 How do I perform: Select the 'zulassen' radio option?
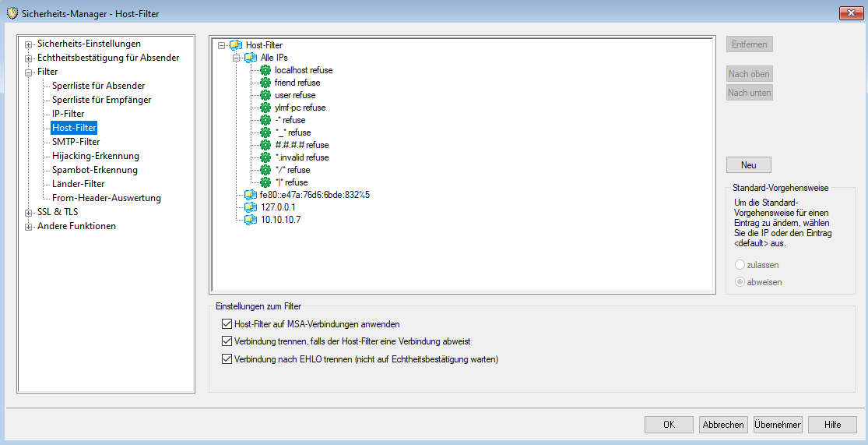(740, 265)
